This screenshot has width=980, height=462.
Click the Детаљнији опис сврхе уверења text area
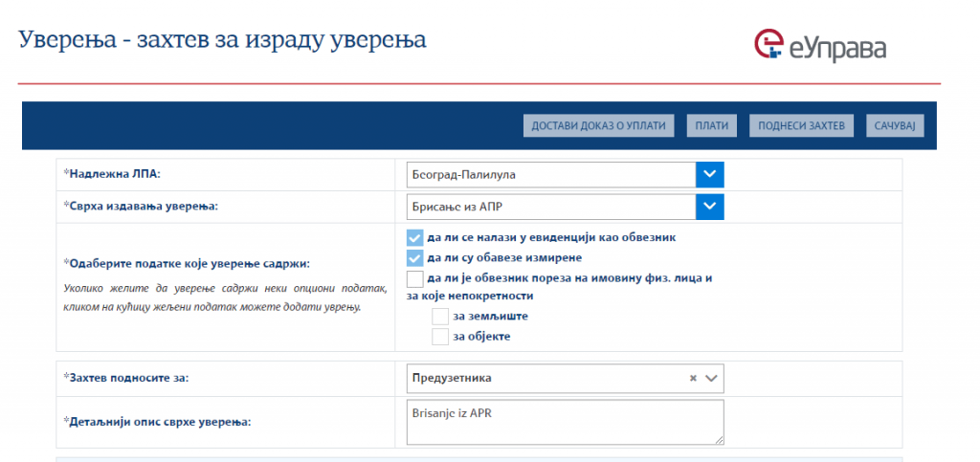point(565,422)
